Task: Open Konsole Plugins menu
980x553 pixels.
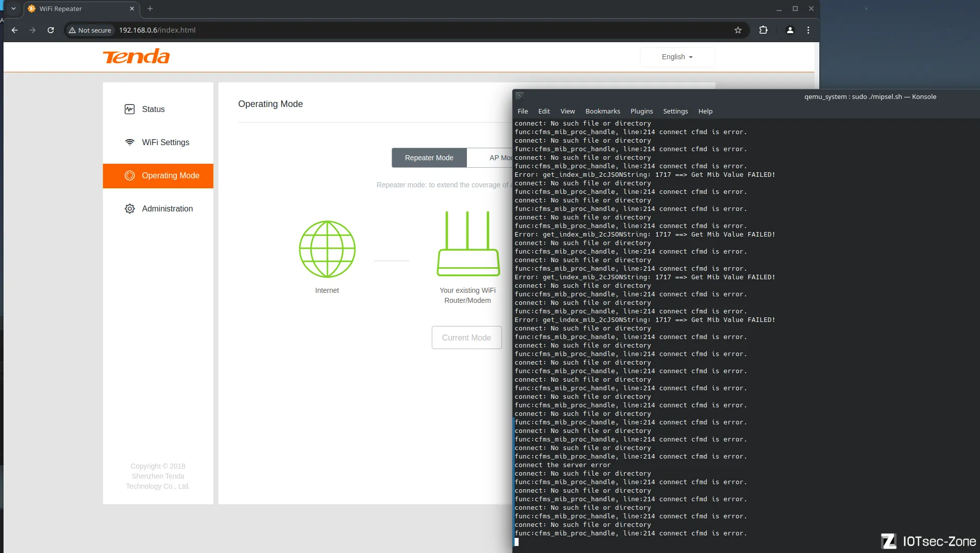Action: (642, 111)
